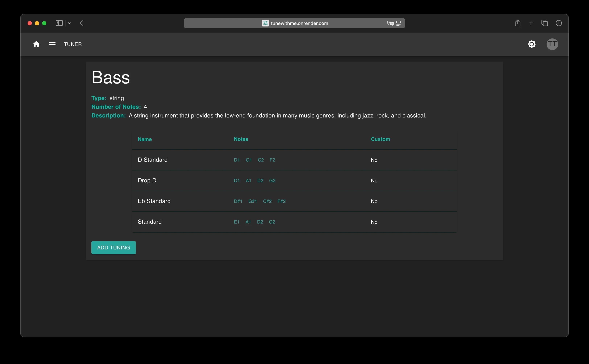The image size is (589, 364).
Task: Toggle the Safari sidebar icon
Action: coord(59,23)
